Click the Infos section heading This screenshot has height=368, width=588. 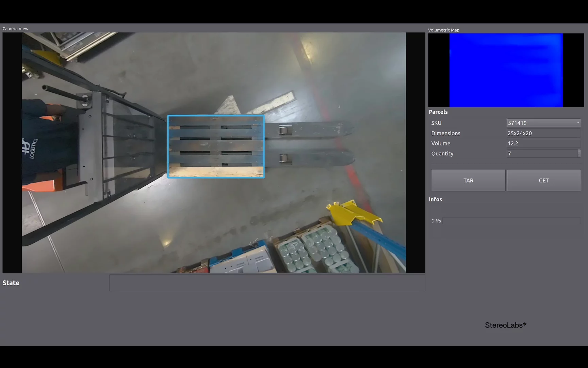coord(435,199)
